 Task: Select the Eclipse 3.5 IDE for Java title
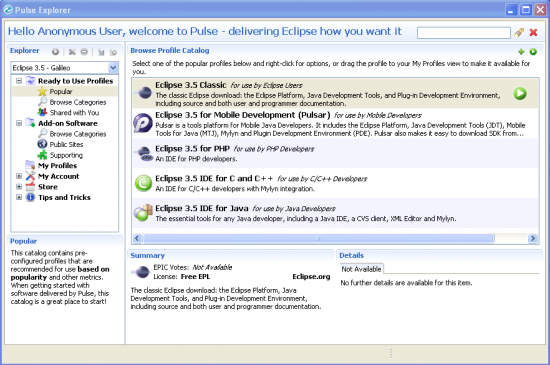point(202,208)
